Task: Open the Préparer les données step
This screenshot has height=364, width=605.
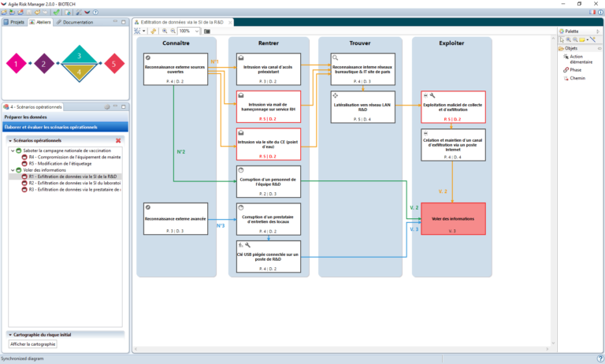Action: 65,117
